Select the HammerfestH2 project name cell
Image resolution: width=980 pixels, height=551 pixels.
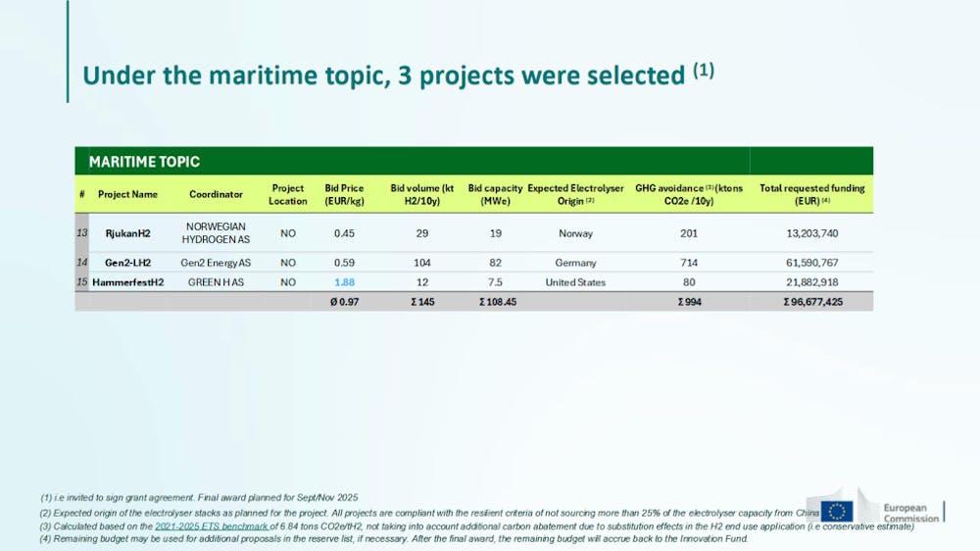(x=127, y=282)
